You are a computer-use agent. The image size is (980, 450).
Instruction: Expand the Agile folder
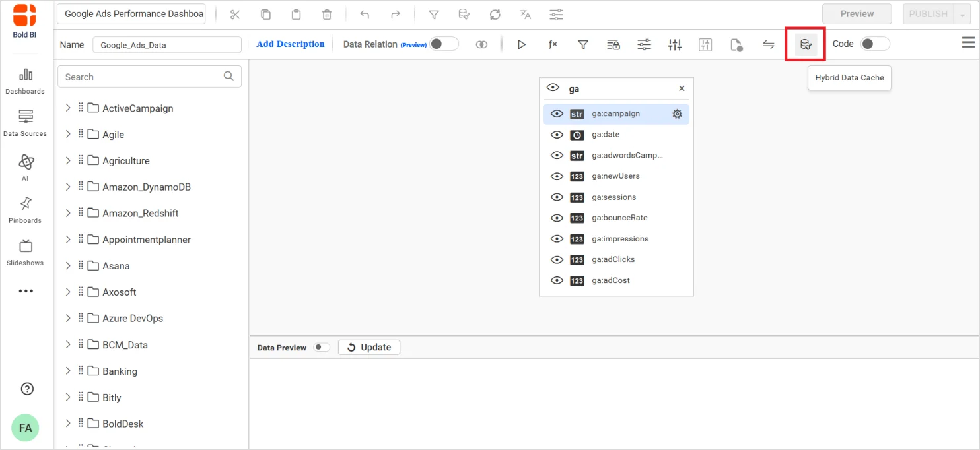68,134
